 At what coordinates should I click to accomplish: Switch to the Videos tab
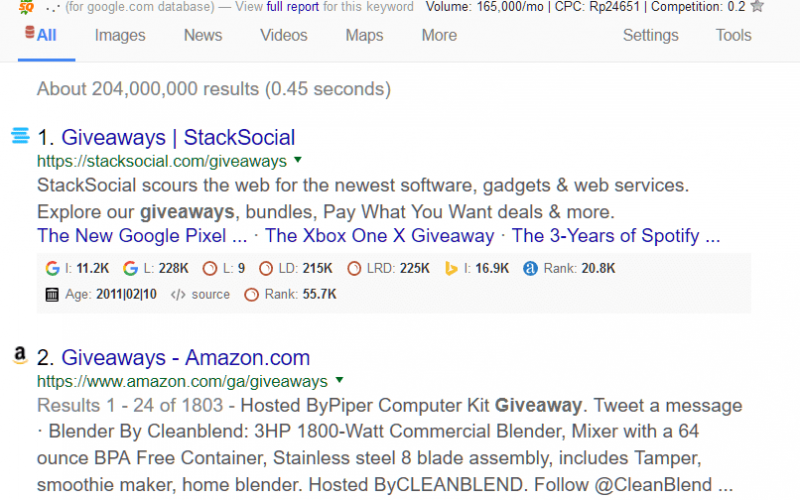click(x=284, y=35)
